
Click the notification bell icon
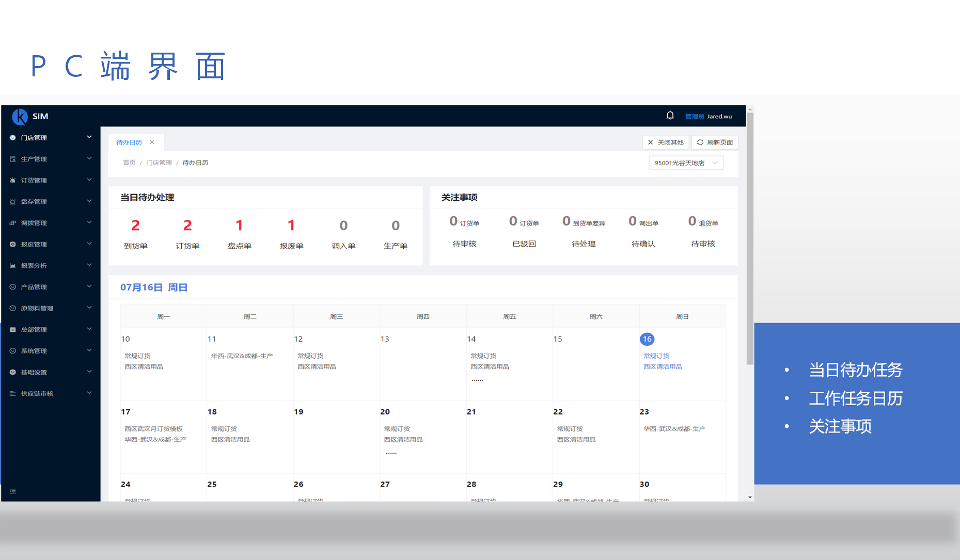click(670, 116)
